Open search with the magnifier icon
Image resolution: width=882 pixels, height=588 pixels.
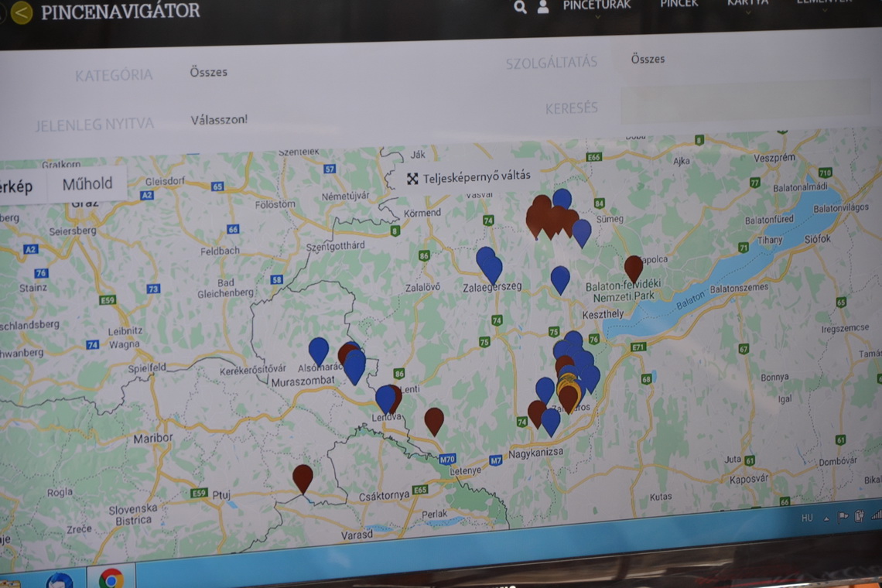click(x=520, y=7)
